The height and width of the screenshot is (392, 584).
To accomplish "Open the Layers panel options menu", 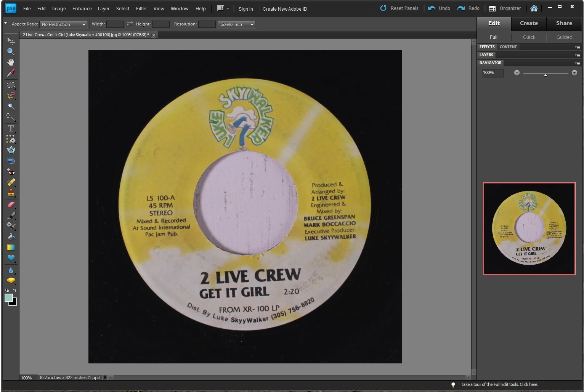I will coord(578,55).
